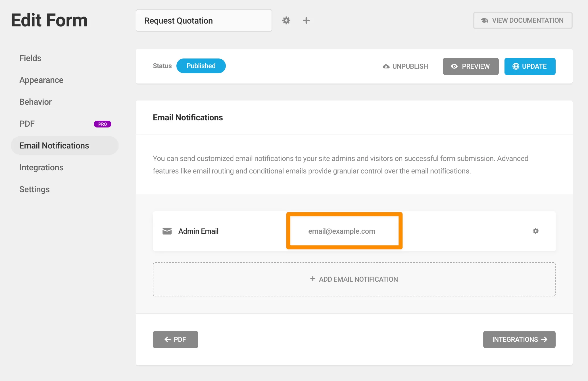Click the Request Quotation title field
This screenshot has width=588, height=381.
point(204,20)
